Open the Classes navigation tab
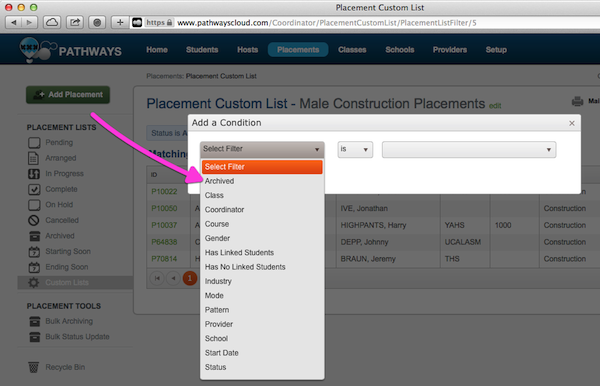The height and width of the screenshot is (386, 600). (352, 50)
